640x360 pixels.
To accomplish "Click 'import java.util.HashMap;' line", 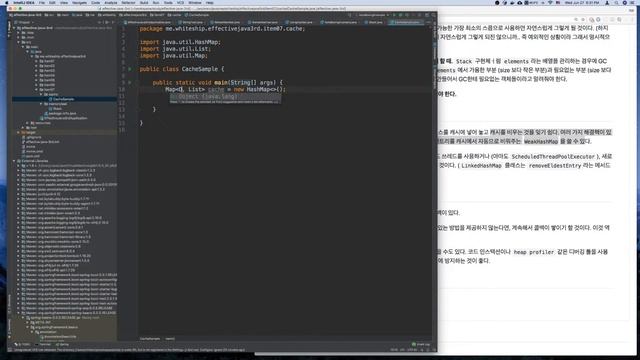I will coord(180,42).
